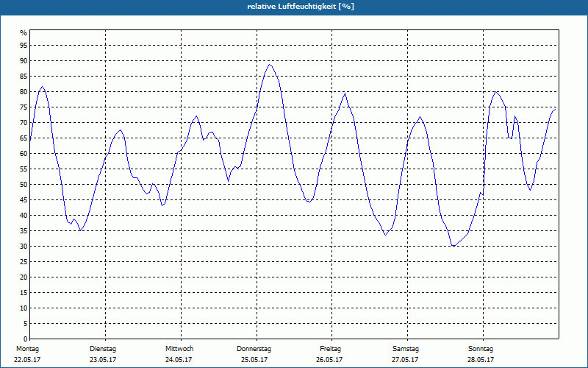This screenshot has height=368, width=588.
Task: Select the "27.05.17" date label
Action: click(405, 360)
